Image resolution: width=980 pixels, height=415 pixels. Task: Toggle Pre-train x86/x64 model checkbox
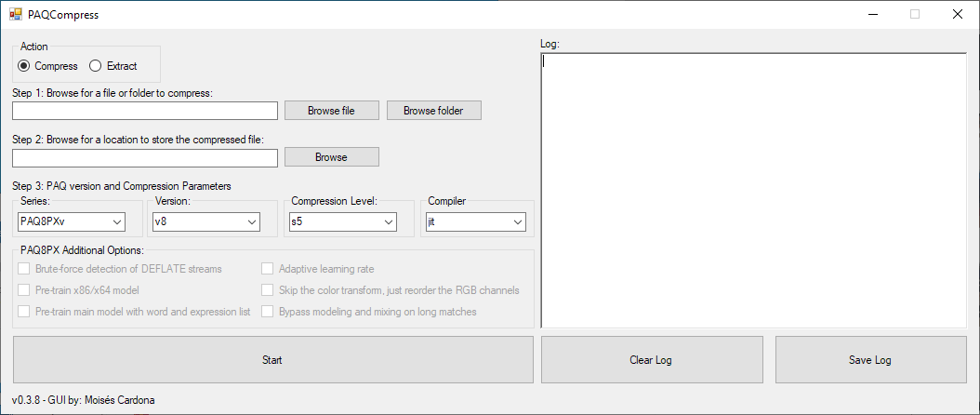click(x=24, y=290)
